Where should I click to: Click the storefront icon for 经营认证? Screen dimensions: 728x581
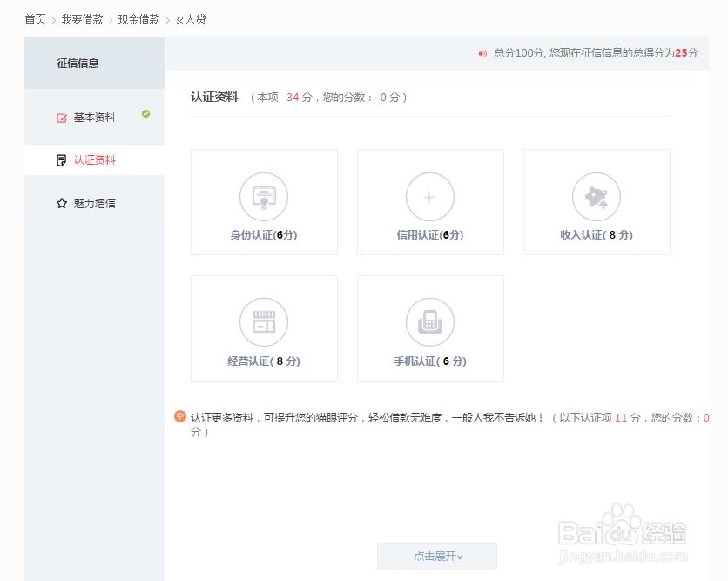coord(264,321)
